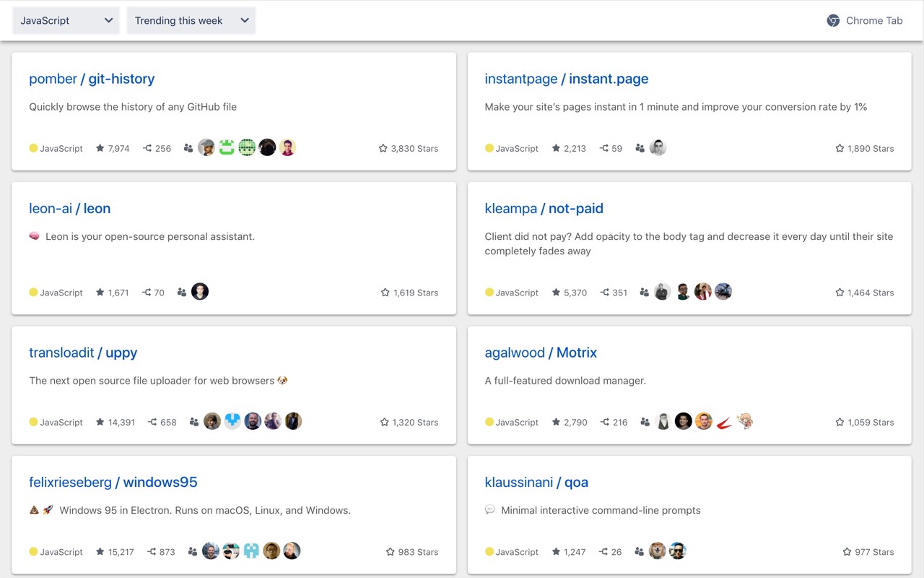Click the first contributor avatar on uppy

coord(212,421)
